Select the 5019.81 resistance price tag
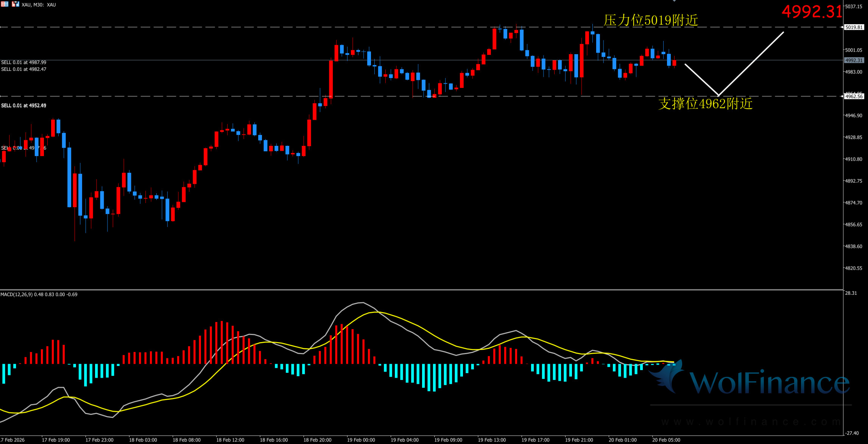 (x=854, y=27)
